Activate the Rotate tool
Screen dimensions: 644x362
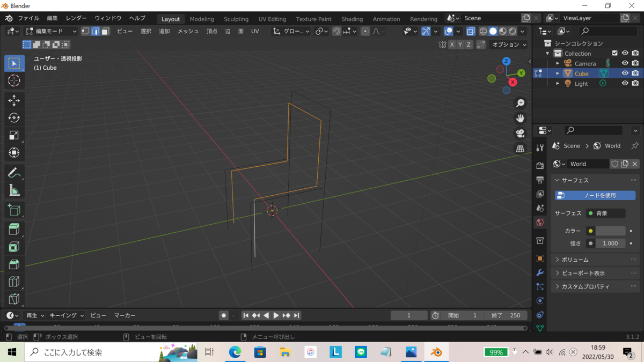point(14,118)
